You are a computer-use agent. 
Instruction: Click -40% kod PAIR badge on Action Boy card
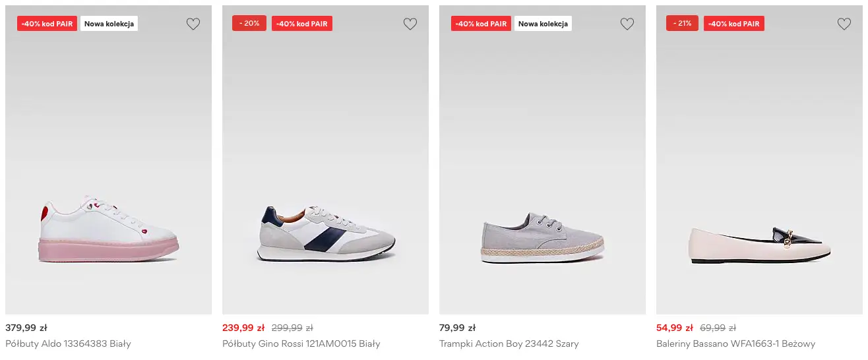(x=481, y=24)
